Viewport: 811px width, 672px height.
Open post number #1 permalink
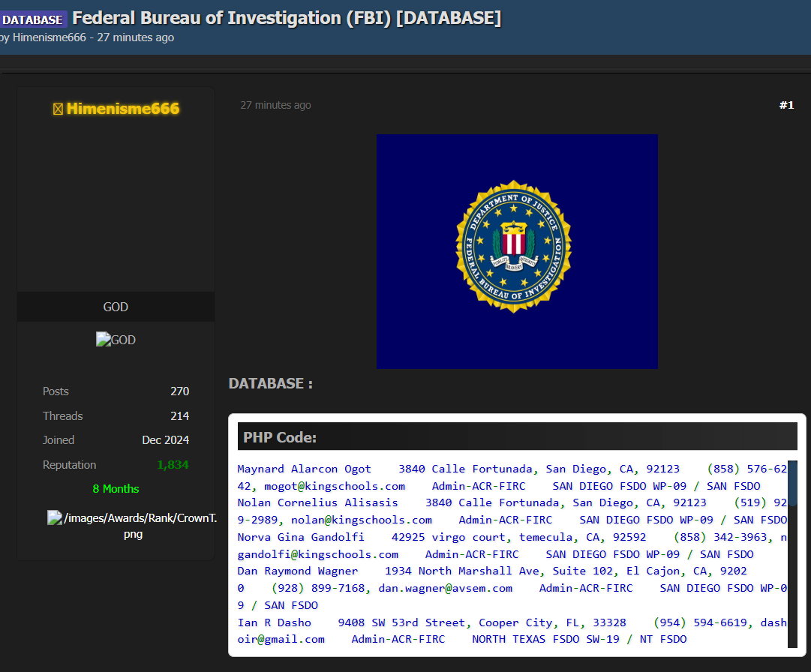click(x=786, y=105)
